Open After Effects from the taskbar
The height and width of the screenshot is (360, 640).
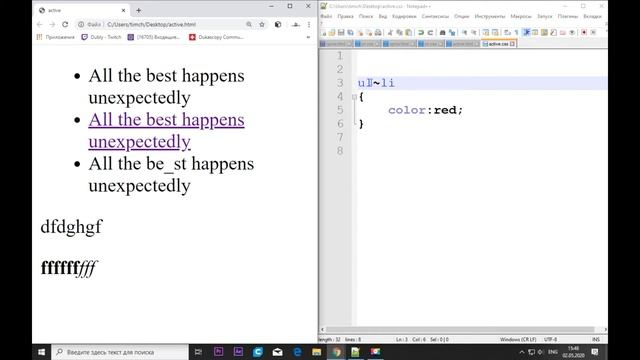(238, 352)
